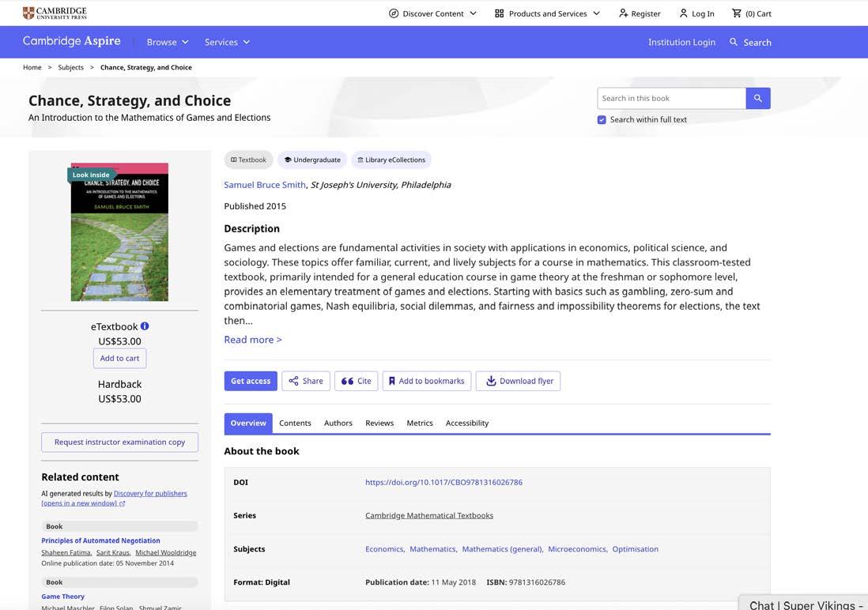The width and height of the screenshot is (868, 610).
Task: Open the DOI link
Action: click(x=444, y=482)
